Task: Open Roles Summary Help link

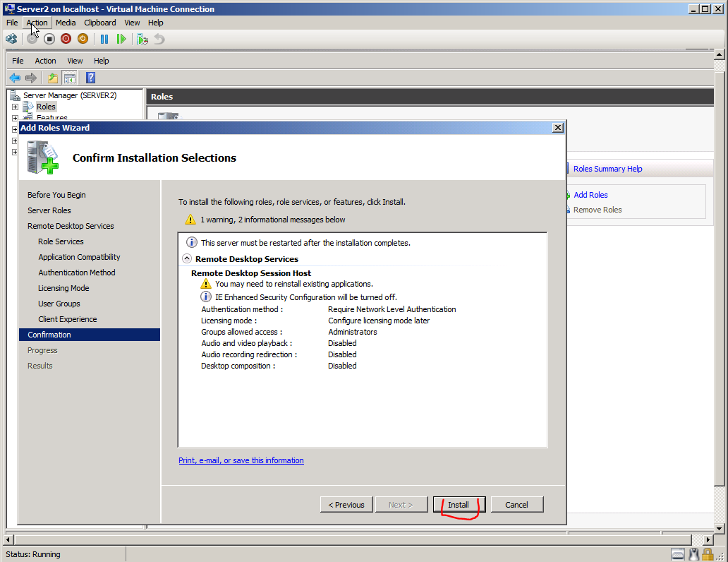Action: [x=608, y=169]
